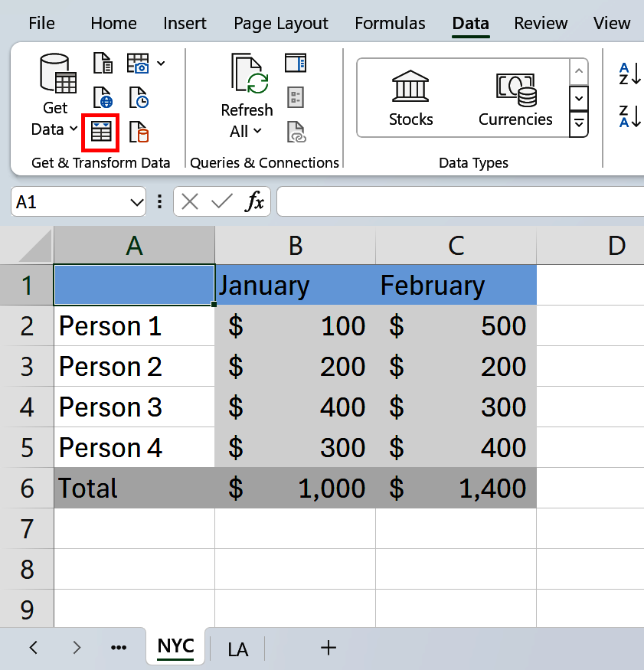The height and width of the screenshot is (670, 644).
Task: Click the From Web globe icon
Action: point(103,97)
